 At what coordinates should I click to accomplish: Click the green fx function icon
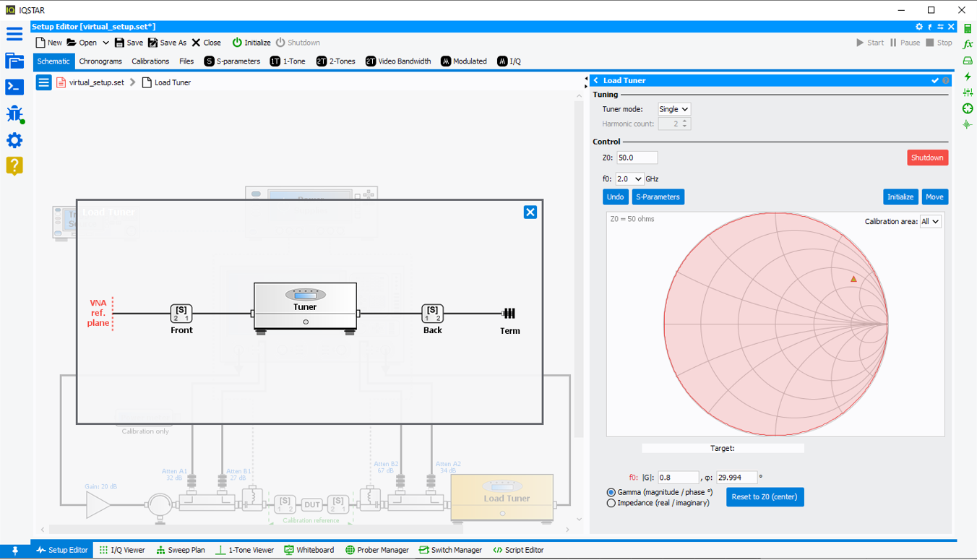pos(968,45)
